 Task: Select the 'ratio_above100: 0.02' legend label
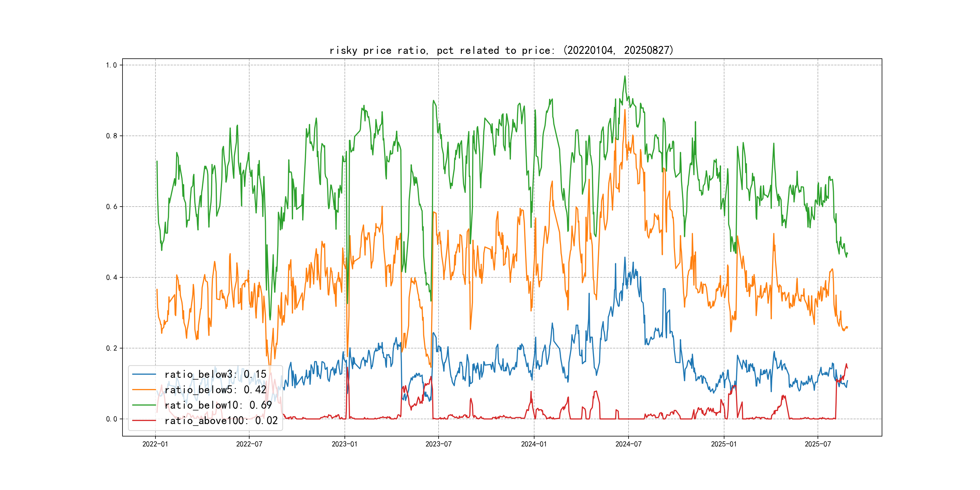(221, 420)
